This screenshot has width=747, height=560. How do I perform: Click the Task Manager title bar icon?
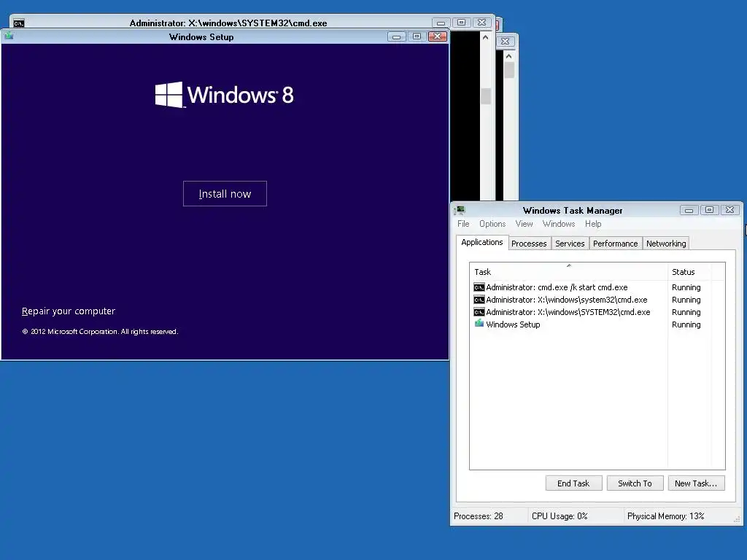coord(460,210)
